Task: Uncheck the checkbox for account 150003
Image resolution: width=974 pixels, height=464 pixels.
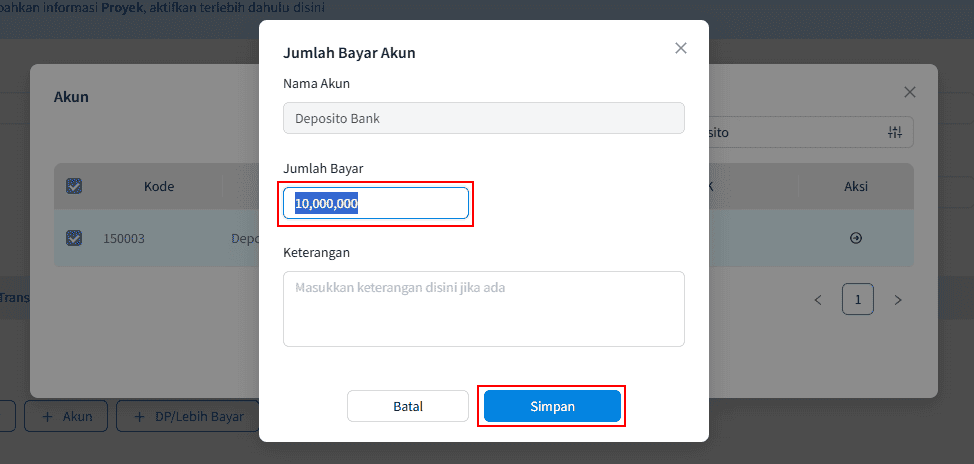Action: pyautogui.click(x=74, y=238)
